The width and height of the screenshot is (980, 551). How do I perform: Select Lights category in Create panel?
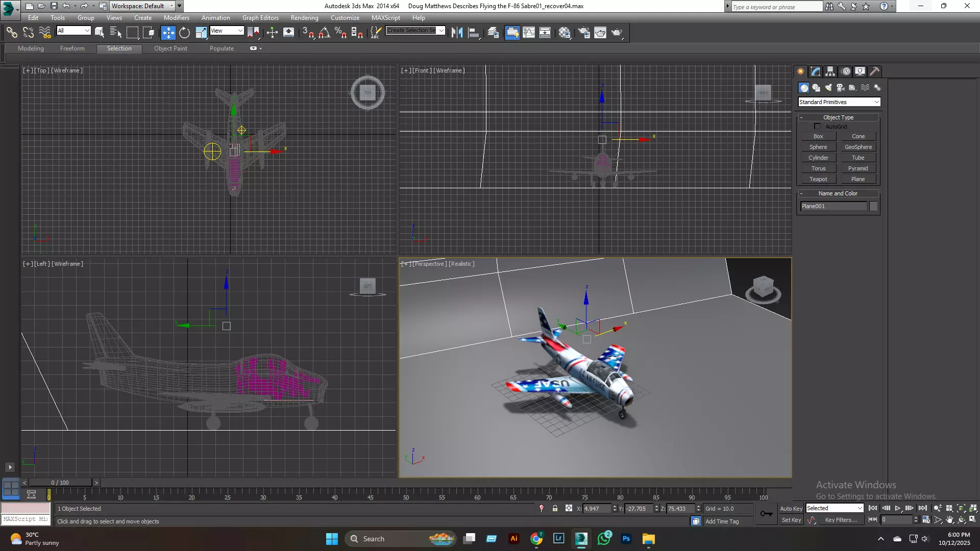click(828, 88)
